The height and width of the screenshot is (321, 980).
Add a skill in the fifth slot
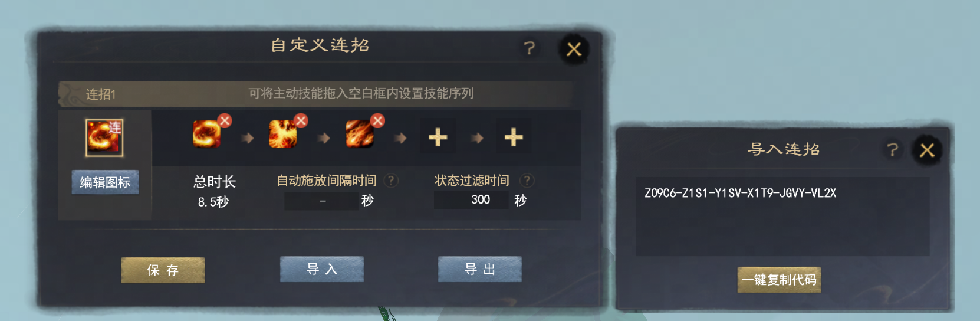(x=514, y=137)
